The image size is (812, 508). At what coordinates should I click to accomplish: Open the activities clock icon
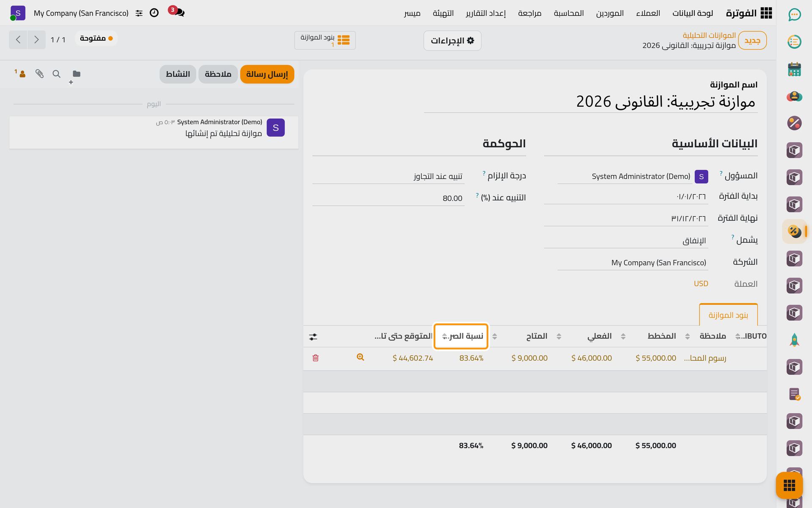coord(154,13)
